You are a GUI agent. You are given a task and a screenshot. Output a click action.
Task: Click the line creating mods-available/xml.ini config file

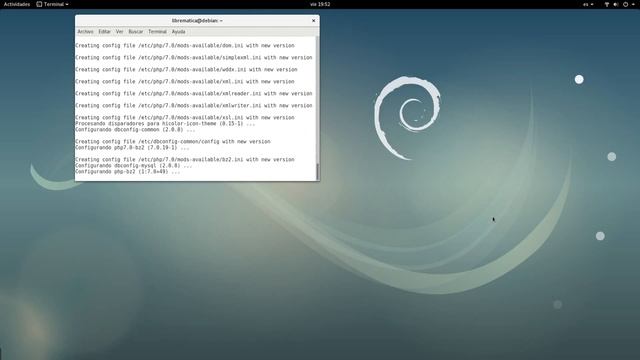tap(184, 82)
